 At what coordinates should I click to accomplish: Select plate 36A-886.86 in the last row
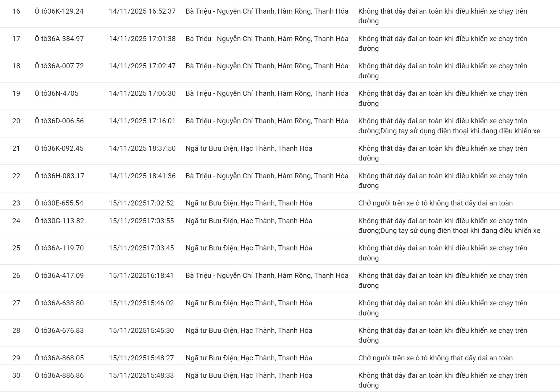tap(59, 375)
